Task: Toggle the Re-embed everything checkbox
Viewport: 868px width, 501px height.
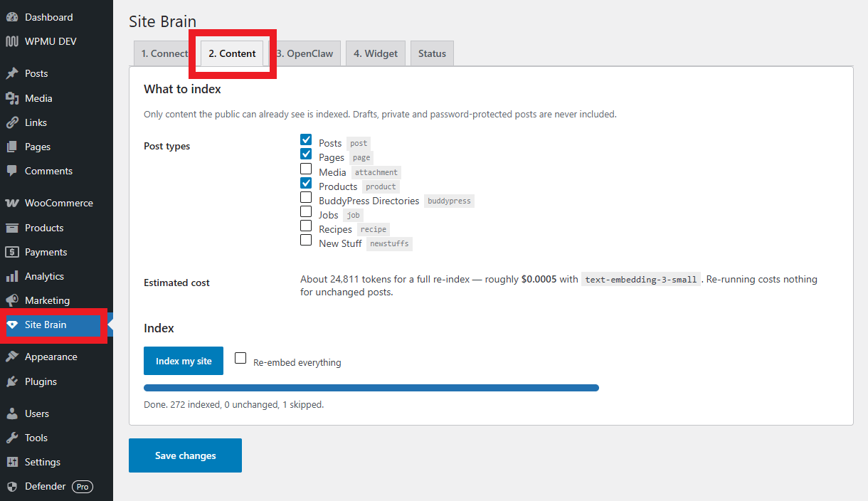Action: [240, 358]
